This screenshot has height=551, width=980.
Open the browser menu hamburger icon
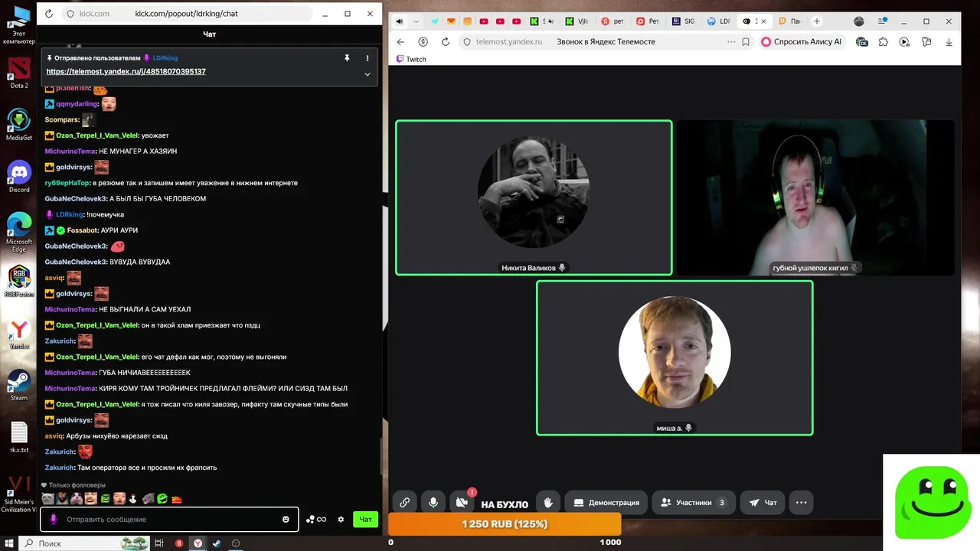pyautogui.click(x=884, y=21)
